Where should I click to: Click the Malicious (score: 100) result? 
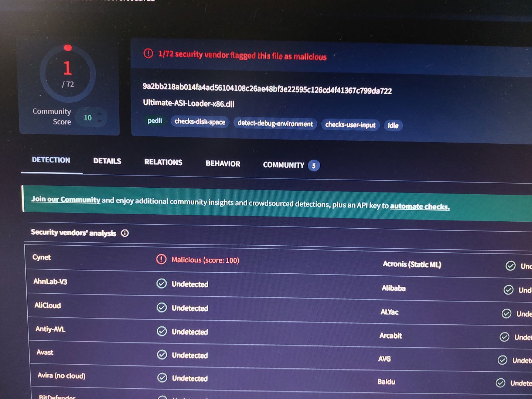pyautogui.click(x=205, y=260)
